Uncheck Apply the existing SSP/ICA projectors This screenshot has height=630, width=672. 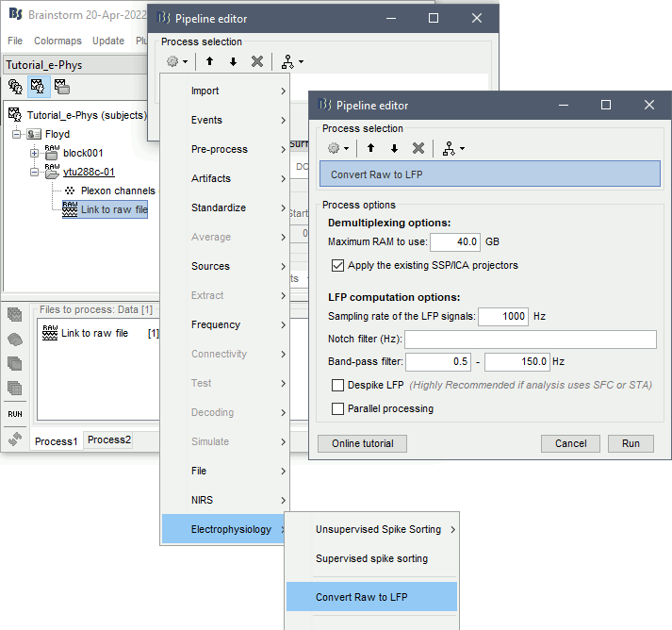[338, 265]
